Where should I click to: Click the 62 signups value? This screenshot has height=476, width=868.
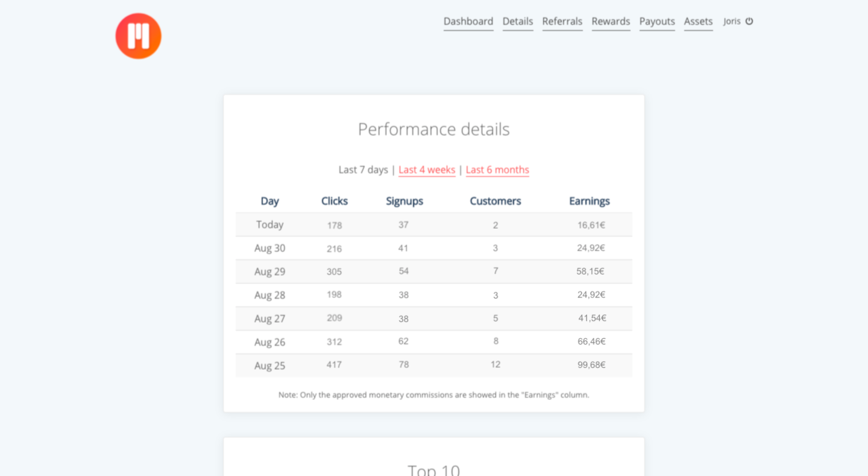403,341
